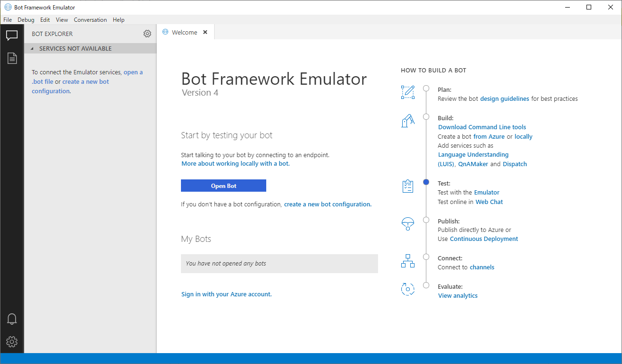The image size is (622, 364).
Task: Click the Bot Explorer settings gear icon
Action: [x=147, y=34]
